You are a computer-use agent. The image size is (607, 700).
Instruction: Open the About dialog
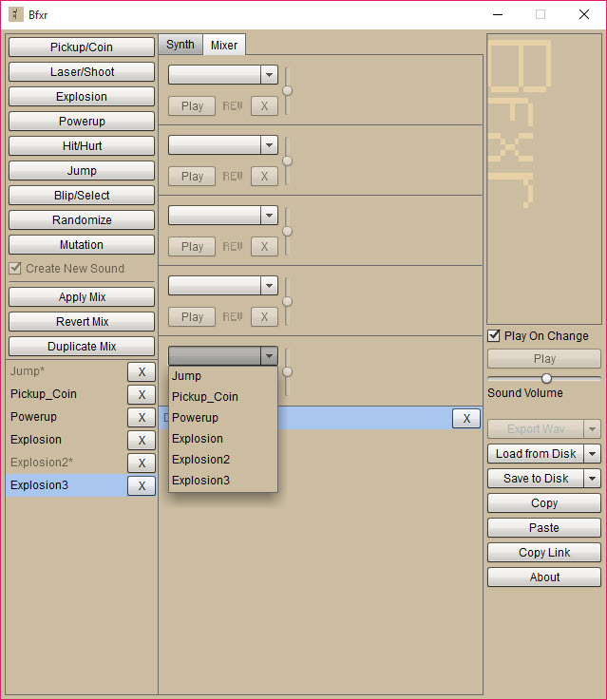click(544, 577)
